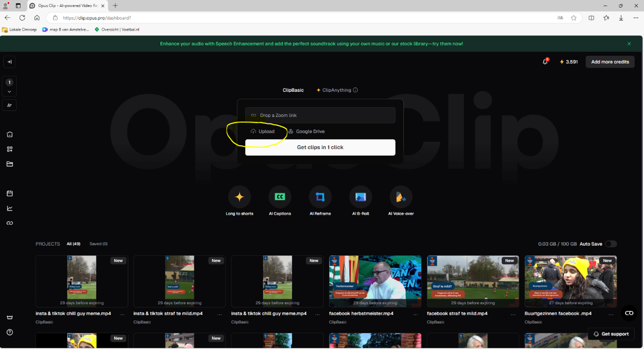
Task: Open the social link icon in sidebar
Action: pyautogui.click(x=10, y=223)
